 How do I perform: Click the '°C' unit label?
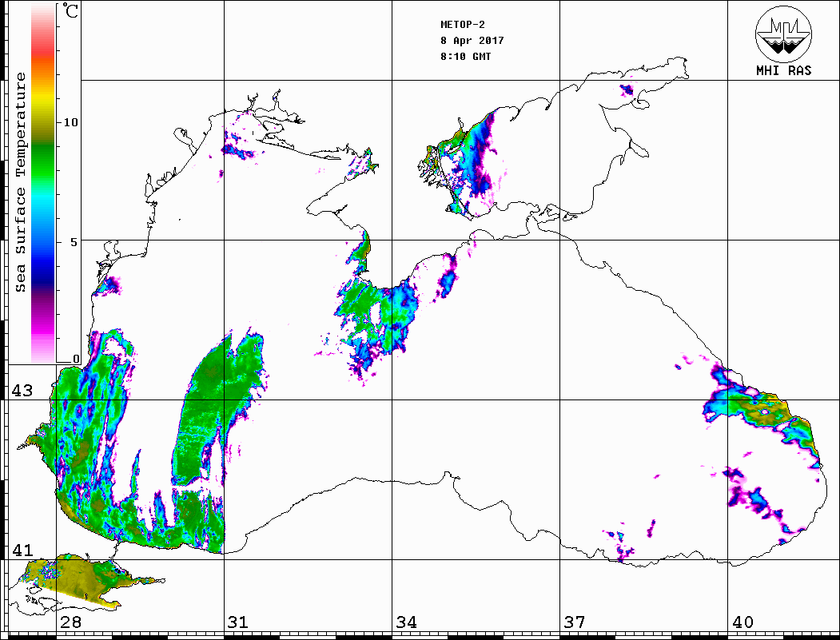(70, 10)
